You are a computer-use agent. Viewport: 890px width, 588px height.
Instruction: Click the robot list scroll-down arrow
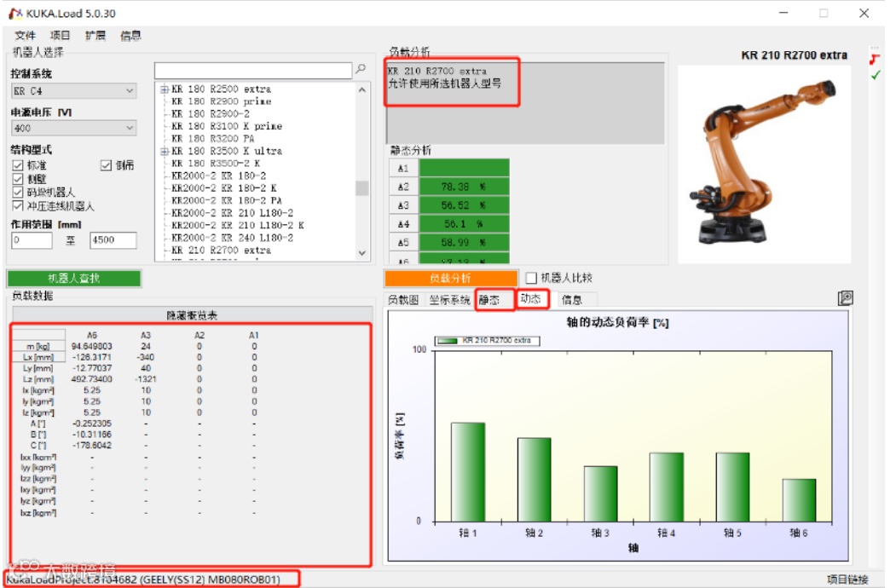click(x=362, y=253)
